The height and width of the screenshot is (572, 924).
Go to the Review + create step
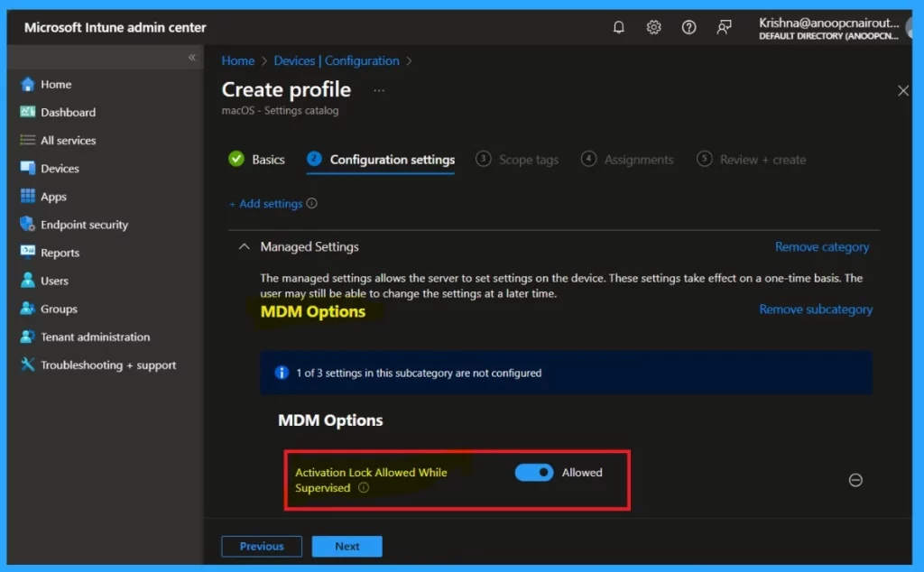pyautogui.click(x=752, y=160)
